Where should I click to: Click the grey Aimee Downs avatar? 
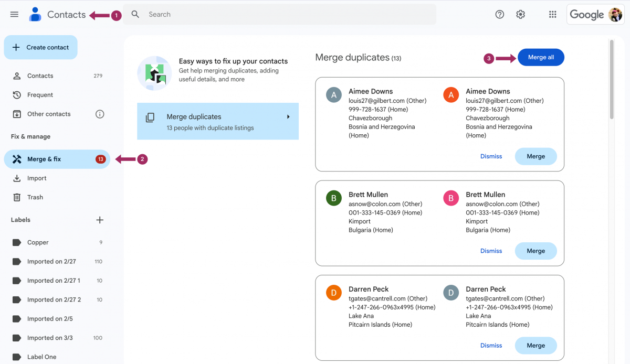334,95
